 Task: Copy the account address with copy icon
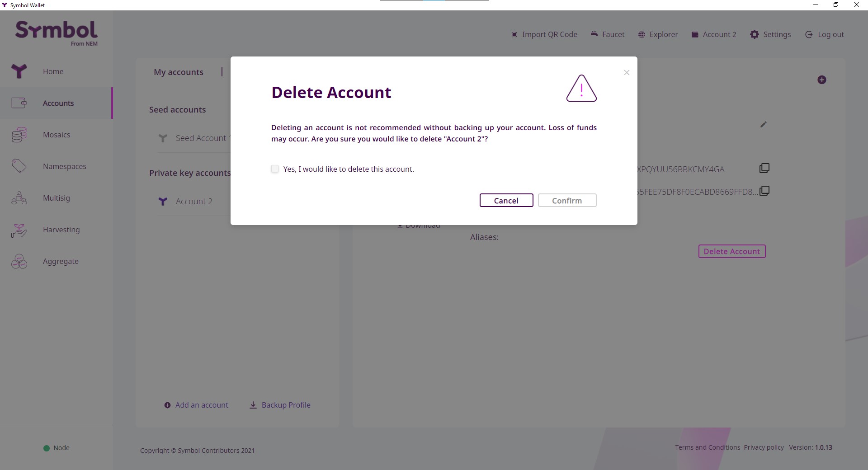point(764,169)
